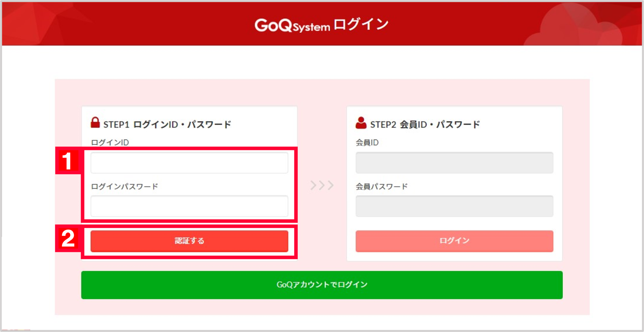Image resolution: width=644 pixels, height=332 pixels.
Task: Click the GoQSystem logo in header
Action: (292, 25)
